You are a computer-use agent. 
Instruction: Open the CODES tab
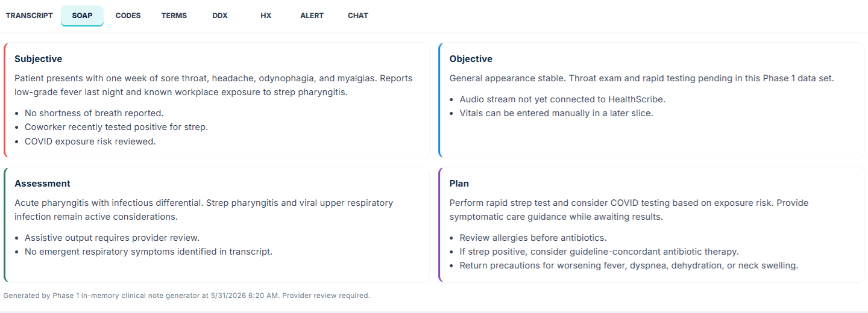(x=128, y=16)
